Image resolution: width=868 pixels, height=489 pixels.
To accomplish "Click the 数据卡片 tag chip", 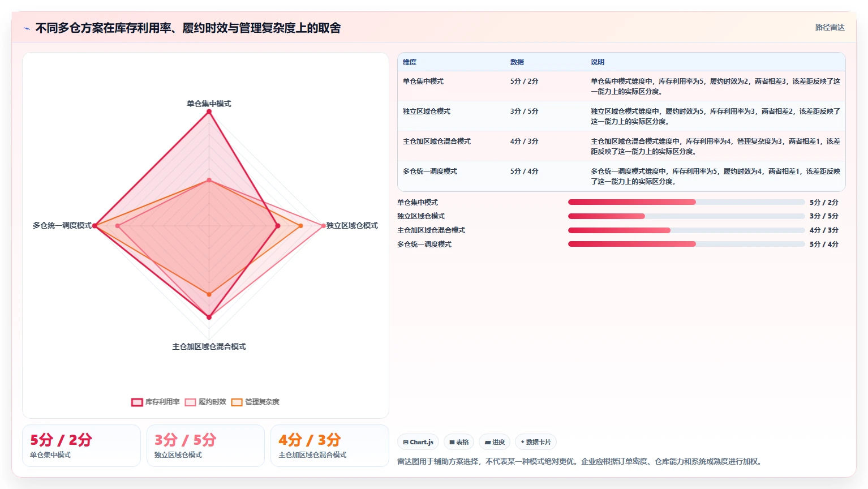I will 535,442.
